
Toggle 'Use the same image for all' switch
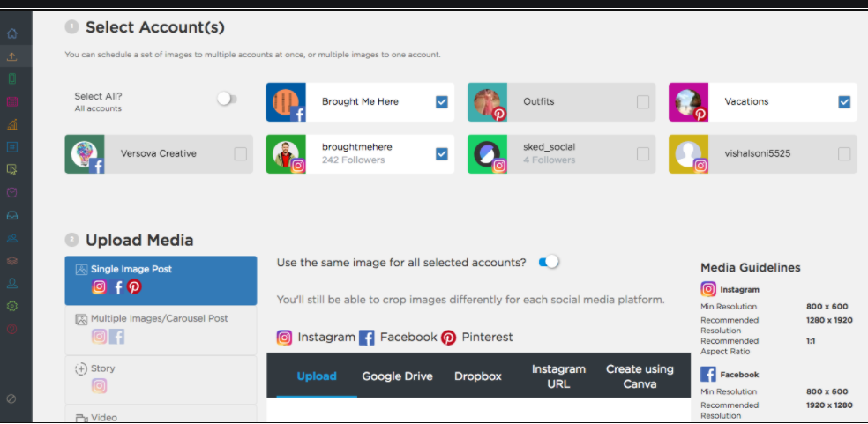coord(550,262)
